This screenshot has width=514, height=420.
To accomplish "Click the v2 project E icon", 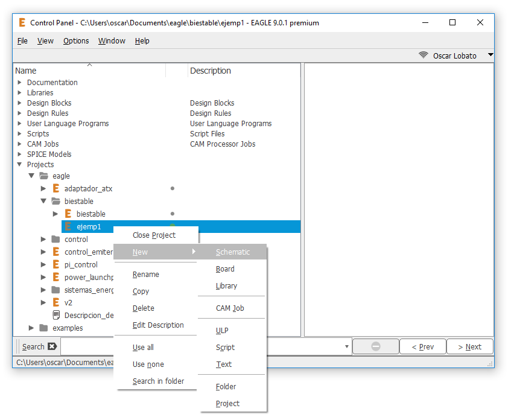I will [x=56, y=302].
